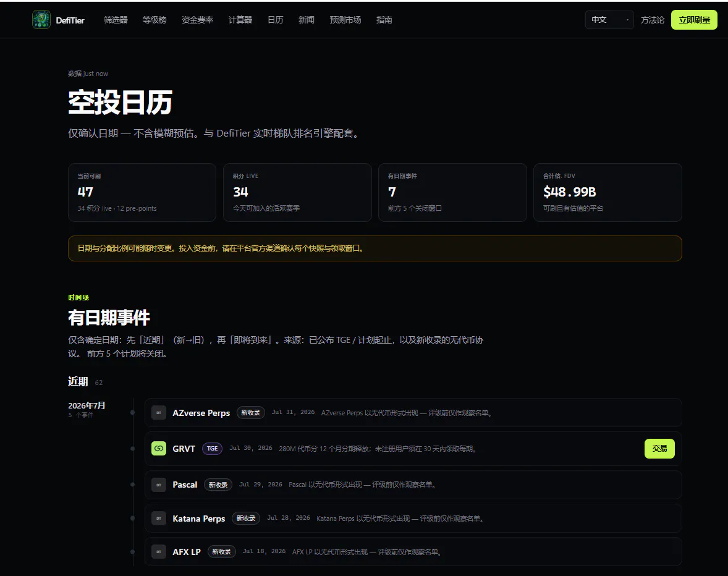Click the timeline dot beside Katana Perps
The image size is (728, 576).
point(133,519)
